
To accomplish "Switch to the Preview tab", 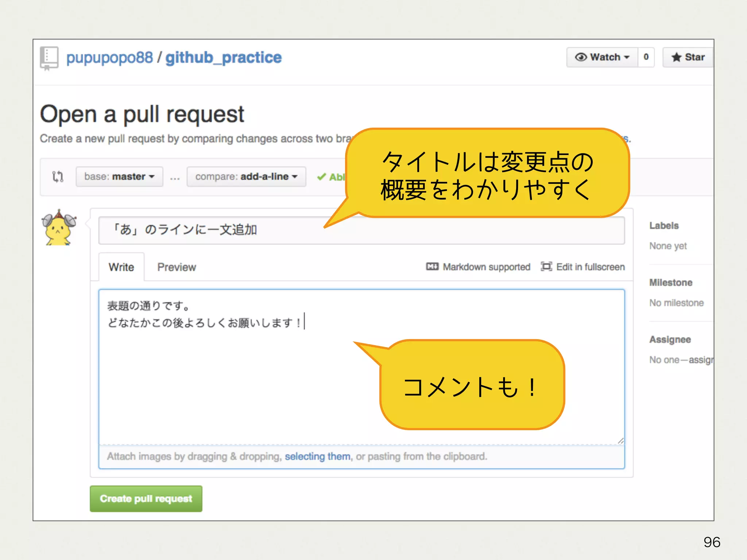I will pos(177,267).
